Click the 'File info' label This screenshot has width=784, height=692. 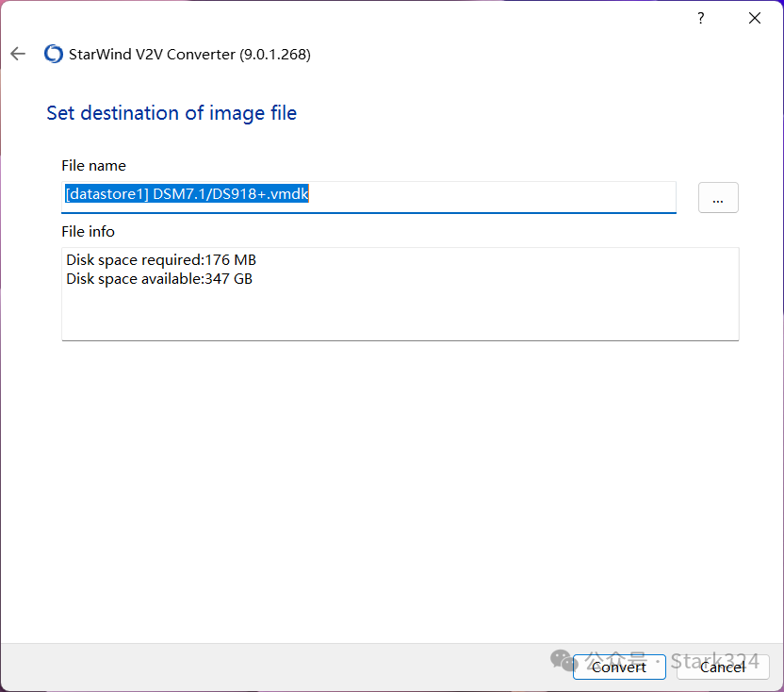(x=88, y=232)
